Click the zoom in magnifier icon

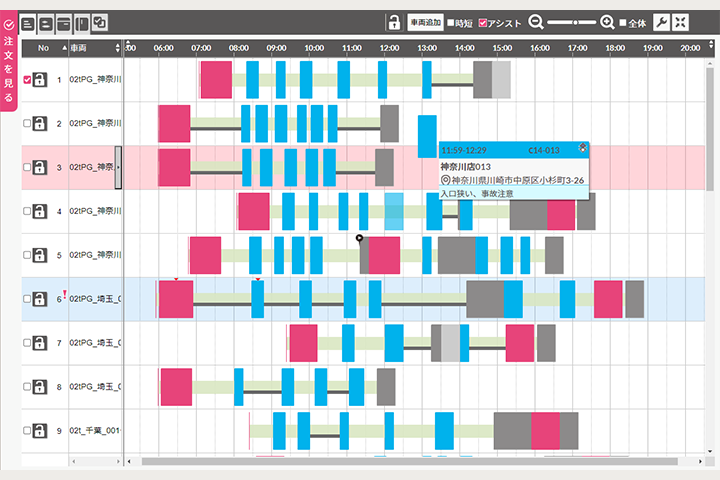pyautogui.click(x=607, y=22)
